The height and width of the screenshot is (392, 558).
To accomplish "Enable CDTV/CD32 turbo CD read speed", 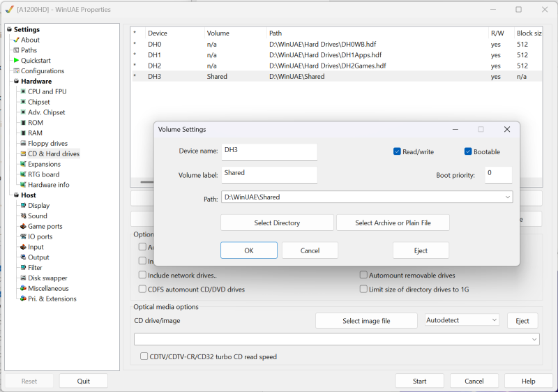I will 144,356.
